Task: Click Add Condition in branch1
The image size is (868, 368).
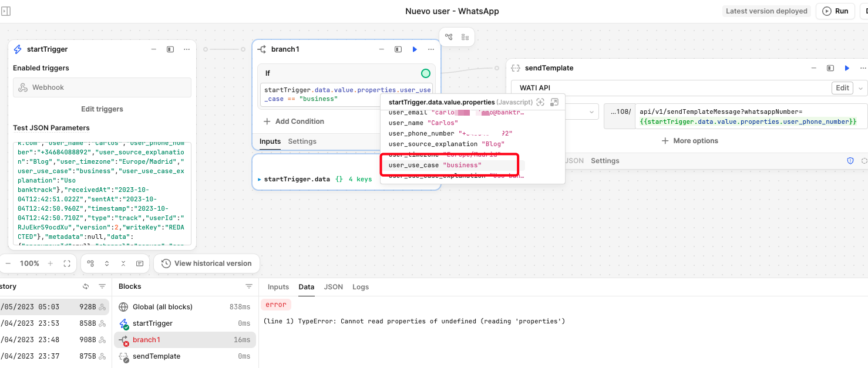Action: (294, 121)
